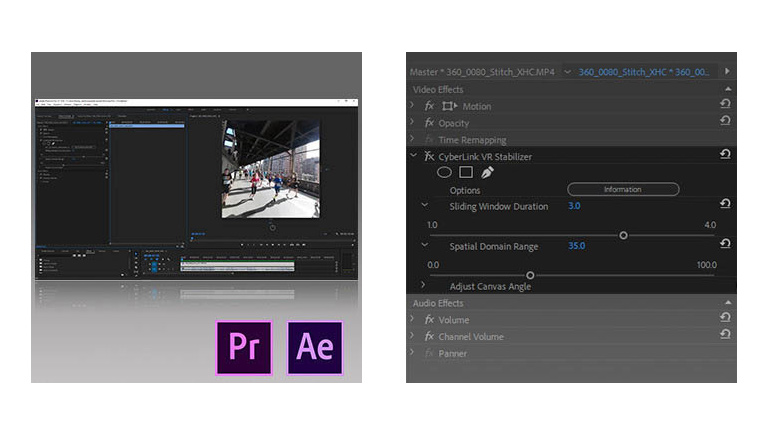Toggle the fx switch for Motion
This screenshot has width=770, height=435.
pos(429,106)
